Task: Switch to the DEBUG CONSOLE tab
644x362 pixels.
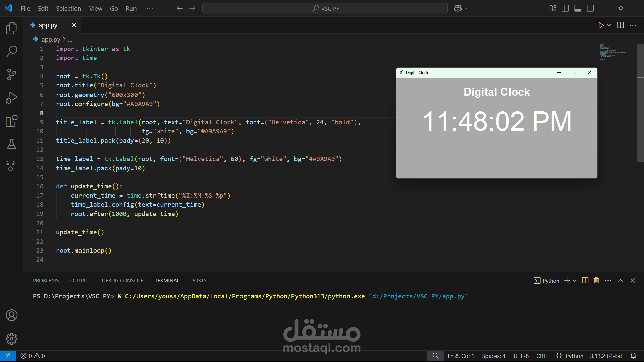Action: pos(122,281)
